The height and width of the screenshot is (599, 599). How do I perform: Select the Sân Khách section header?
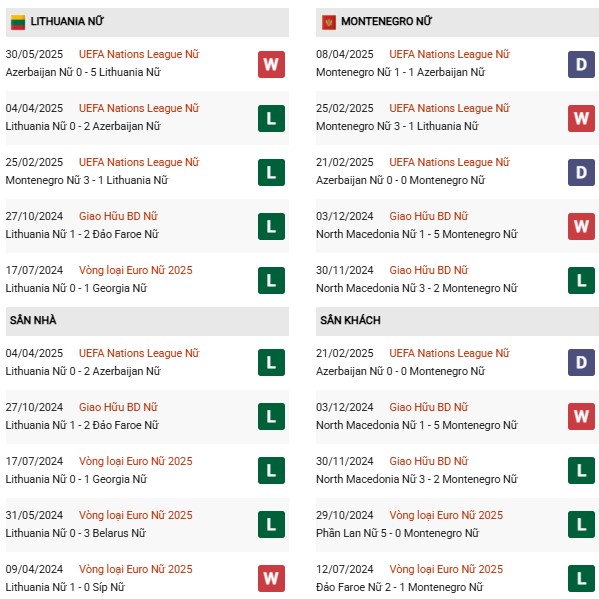[457, 321]
